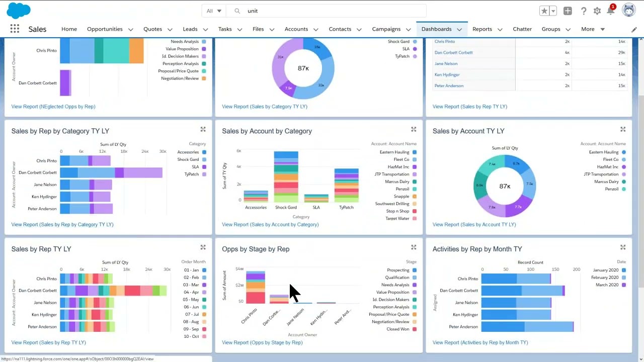644x362 pixels.
Task: Open View Report (Sales by Account by Category) link
Action: (270, 225)
